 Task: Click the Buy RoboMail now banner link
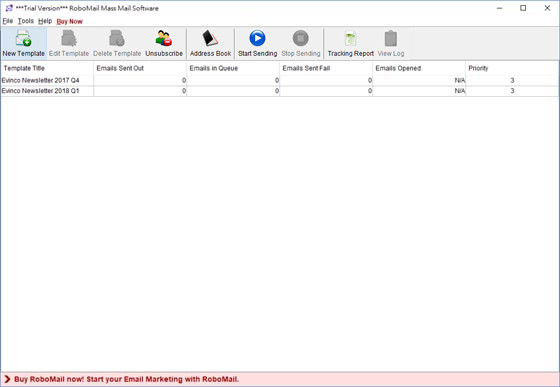click(126, 379)
